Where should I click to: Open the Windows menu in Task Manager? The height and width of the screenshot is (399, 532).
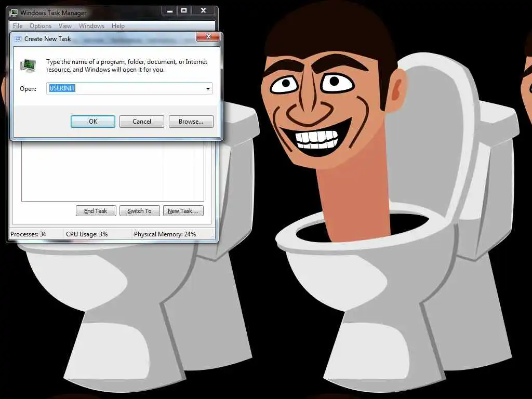pyautogui.click(x=91, y=26)
